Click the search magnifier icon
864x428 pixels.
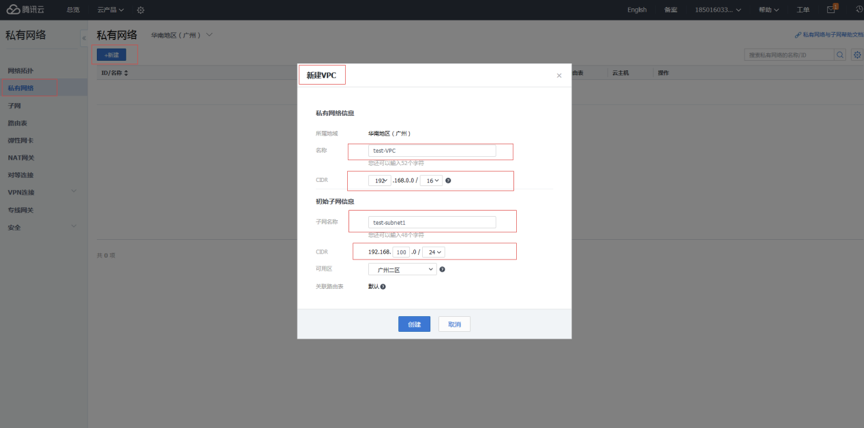click(x=840, y=55)
